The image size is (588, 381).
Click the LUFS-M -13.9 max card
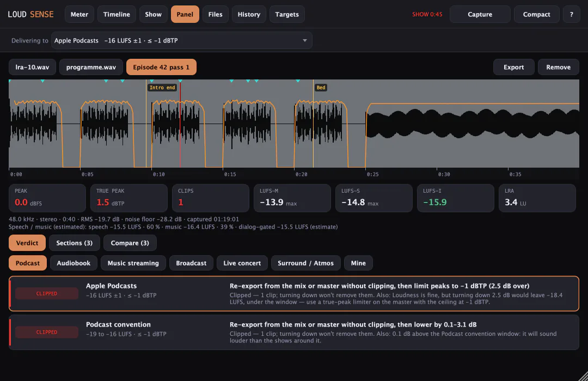coord(292,198)
